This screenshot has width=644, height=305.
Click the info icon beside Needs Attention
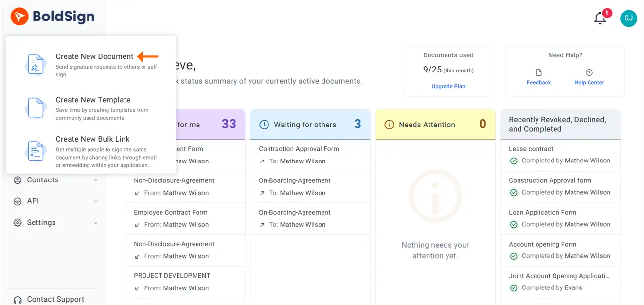click(x=389, y=125)
